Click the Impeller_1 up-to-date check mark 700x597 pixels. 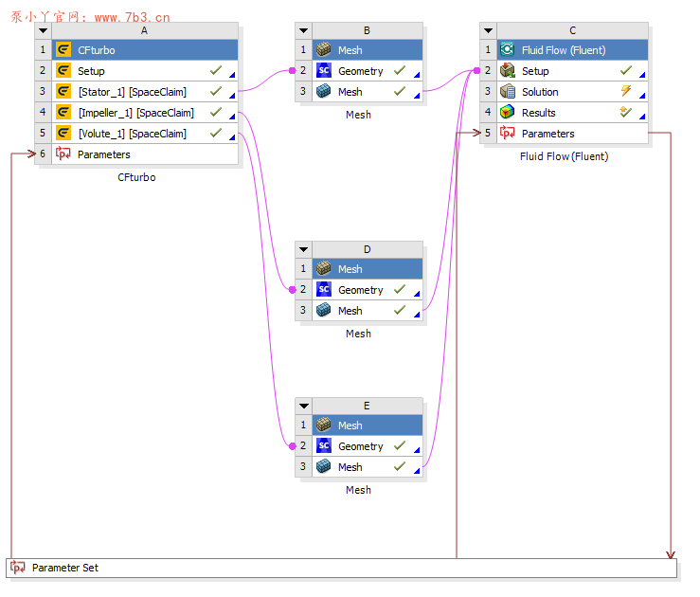coord(216,113)
